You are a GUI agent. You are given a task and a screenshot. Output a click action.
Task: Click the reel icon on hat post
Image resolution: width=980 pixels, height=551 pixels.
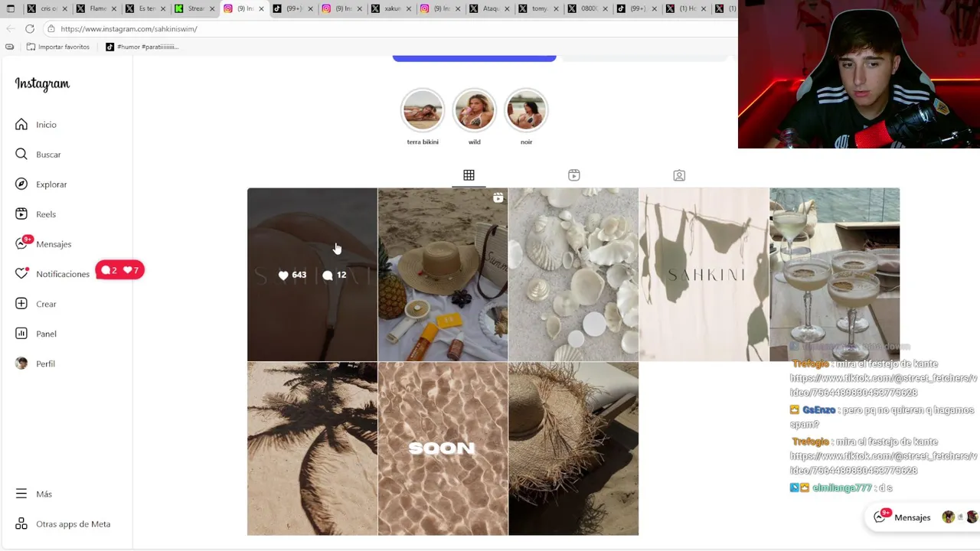[498, 198]
